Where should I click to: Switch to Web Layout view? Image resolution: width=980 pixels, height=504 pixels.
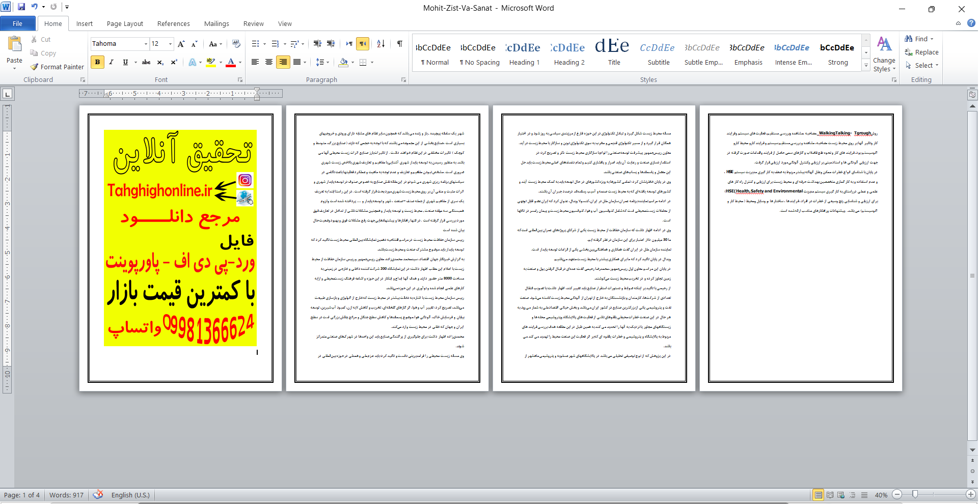point(841,495)
